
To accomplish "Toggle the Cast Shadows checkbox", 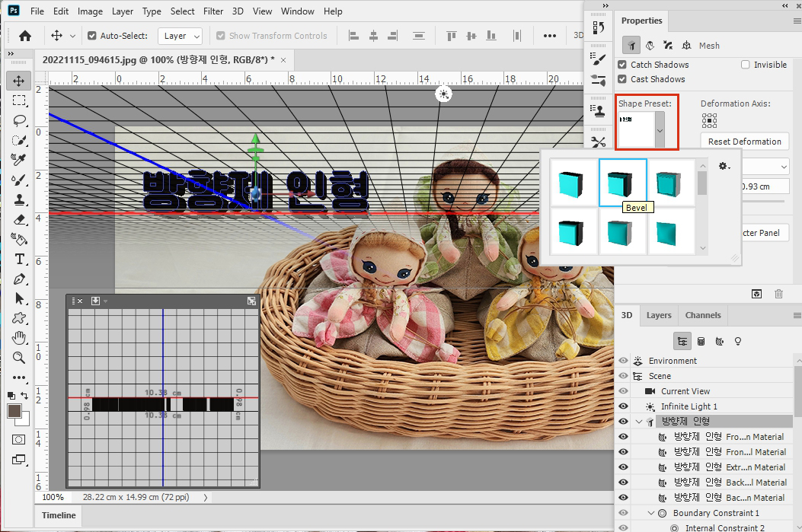I will (622, 79).
